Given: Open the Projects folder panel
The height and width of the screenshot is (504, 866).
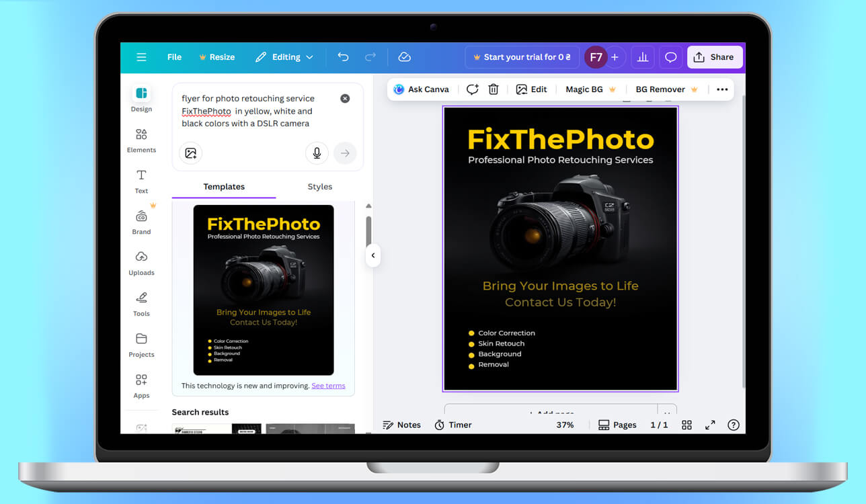Looking at the screenshot, I should [x=141, y=345].
